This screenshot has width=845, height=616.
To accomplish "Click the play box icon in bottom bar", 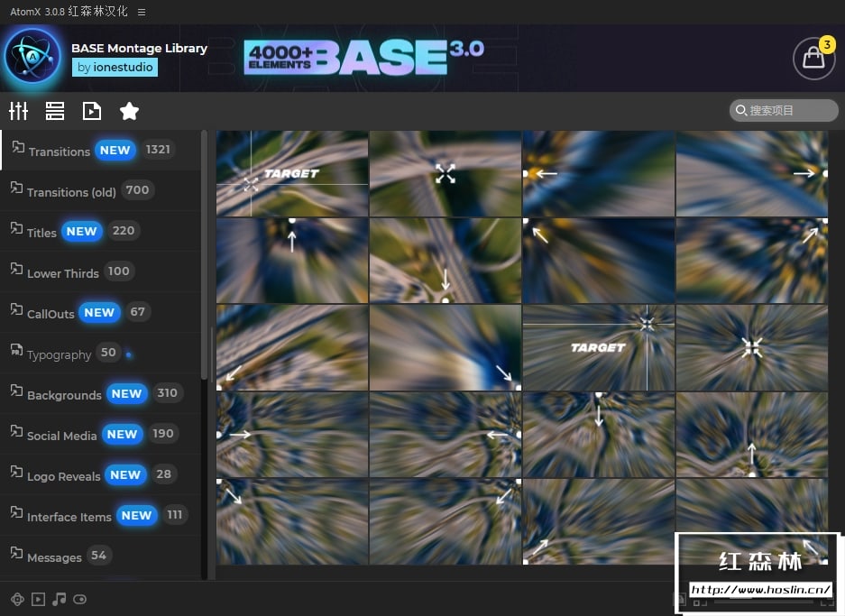I will pos(38,599).
